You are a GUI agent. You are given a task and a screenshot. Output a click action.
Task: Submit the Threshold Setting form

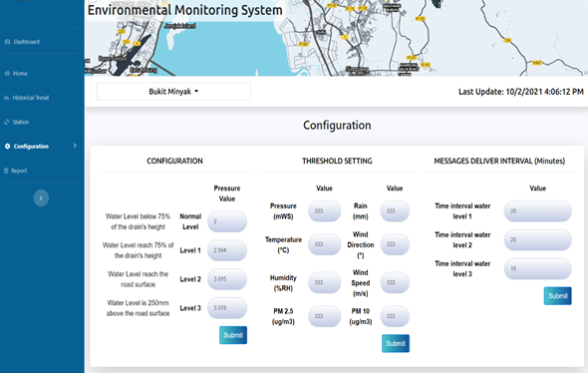(x=396, y=343)
